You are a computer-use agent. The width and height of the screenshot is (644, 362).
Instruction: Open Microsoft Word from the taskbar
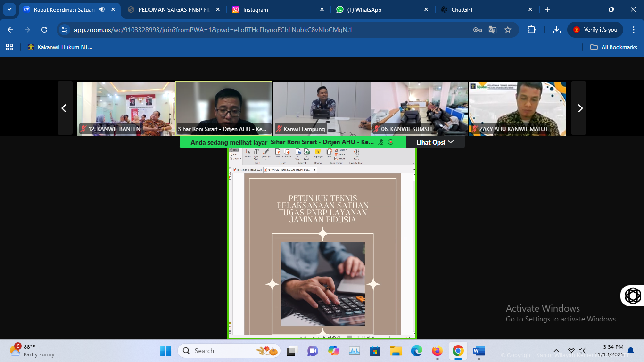479,351
